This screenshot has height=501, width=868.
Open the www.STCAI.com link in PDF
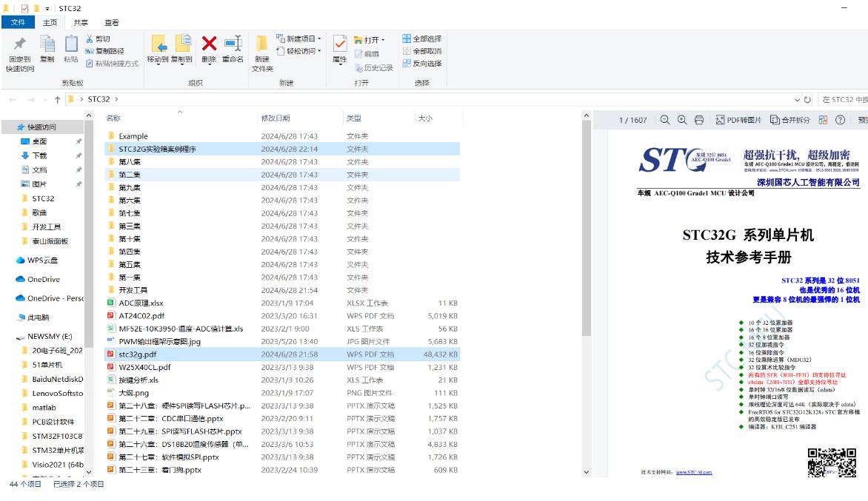coord(694,472)
